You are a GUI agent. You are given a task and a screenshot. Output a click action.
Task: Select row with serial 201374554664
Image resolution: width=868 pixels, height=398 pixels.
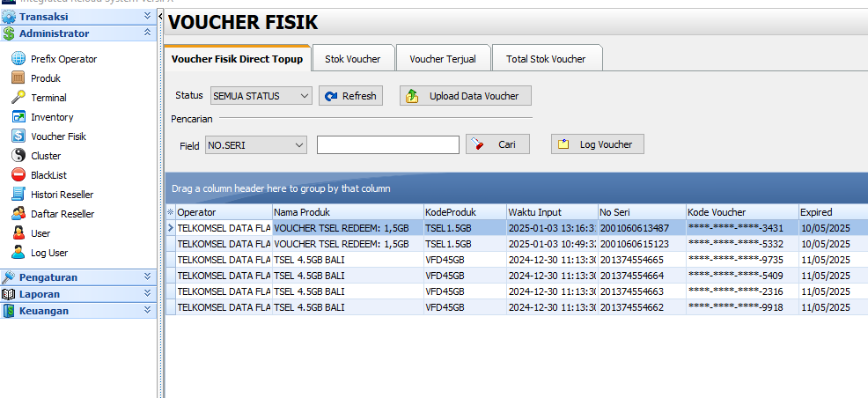tap(517, 275)
